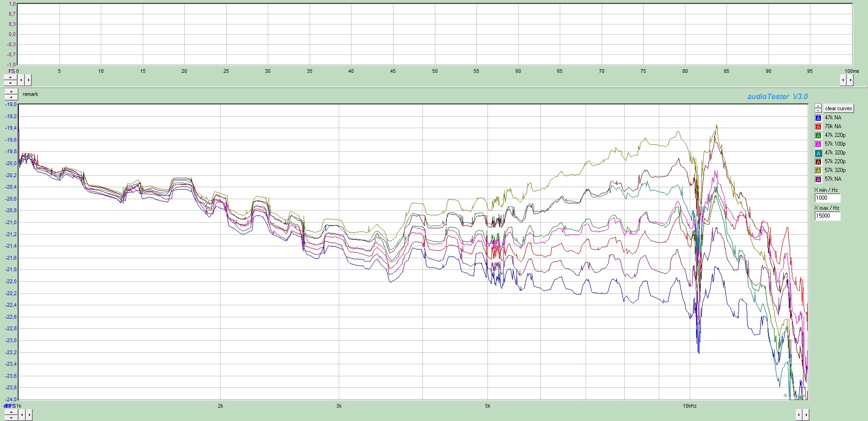Click the X min / Hz input field

tap(827, 198)
